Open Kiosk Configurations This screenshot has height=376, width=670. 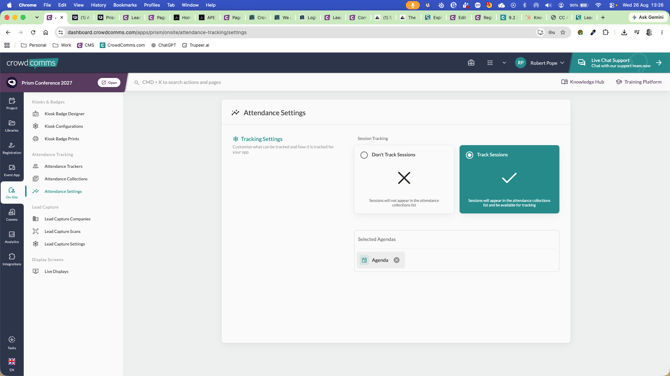64,126
